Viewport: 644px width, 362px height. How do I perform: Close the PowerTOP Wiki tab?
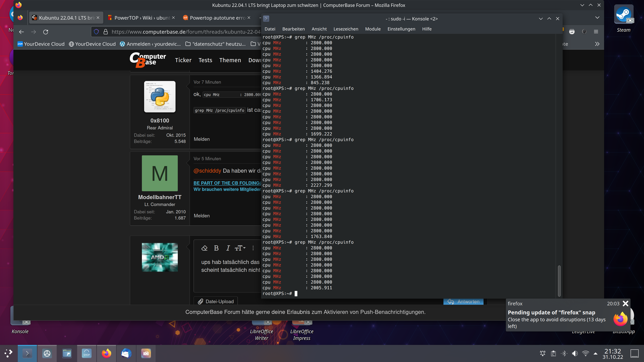pos(174,18)
